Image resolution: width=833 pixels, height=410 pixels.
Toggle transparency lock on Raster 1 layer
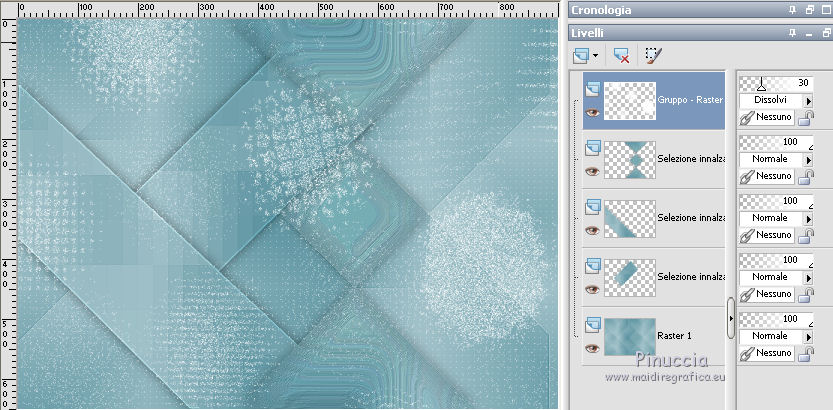point(806,354)
